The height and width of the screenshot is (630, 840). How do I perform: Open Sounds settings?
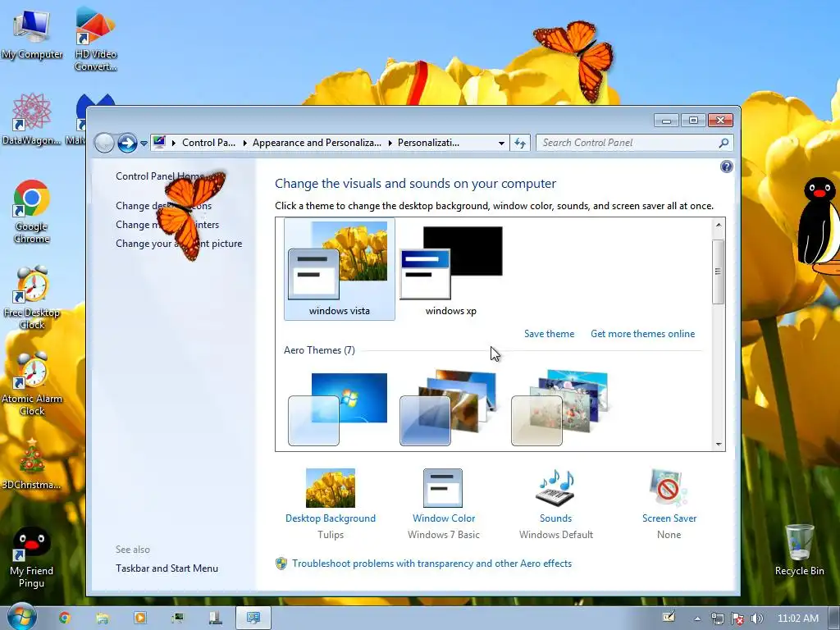coord(555,504)
